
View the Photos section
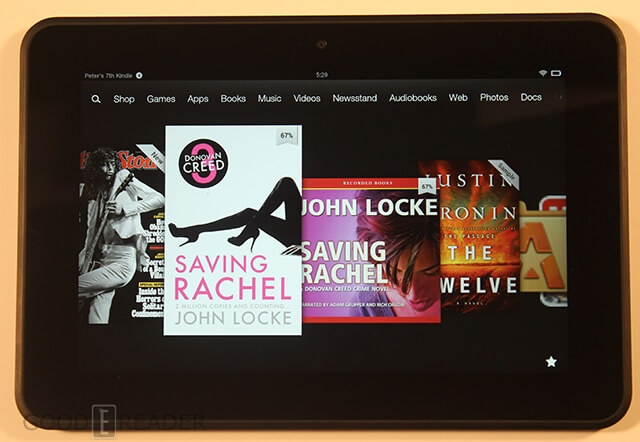tap(494, 97)
